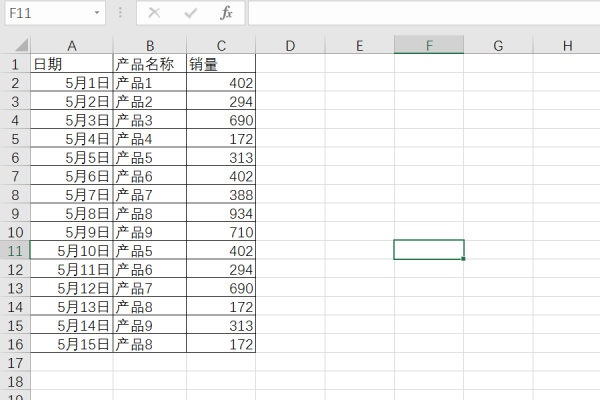Screen dimensions: 600x400
Task: Click the cell 5月13日
Action: pyautogui.click(x=72, y=307)
